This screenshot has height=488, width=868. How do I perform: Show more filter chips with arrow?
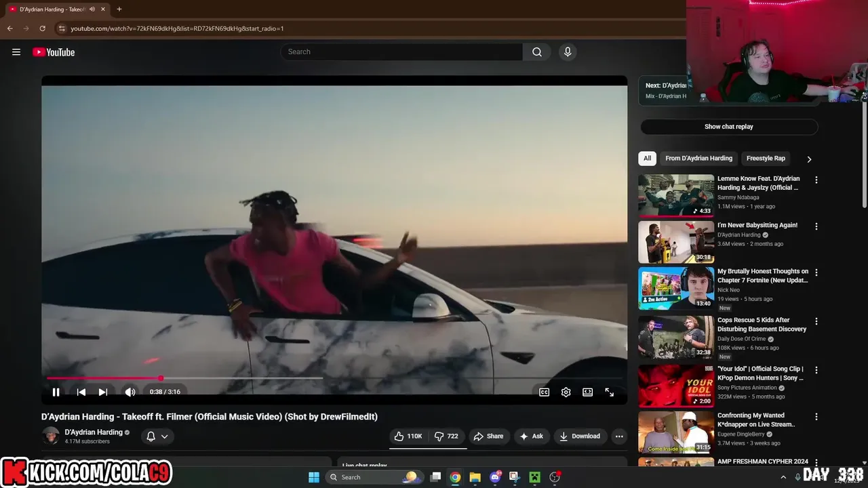click(808, 159)
